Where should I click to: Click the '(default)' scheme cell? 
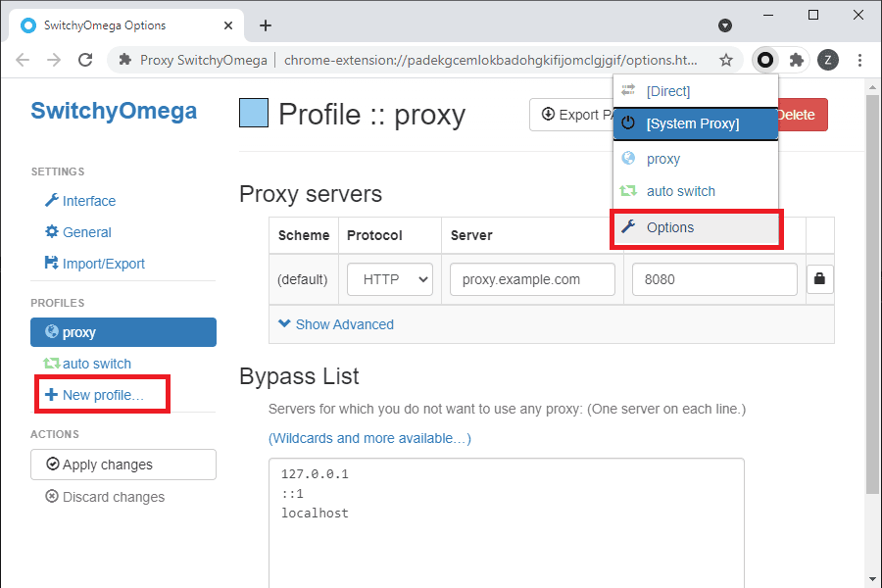(303, 279)
